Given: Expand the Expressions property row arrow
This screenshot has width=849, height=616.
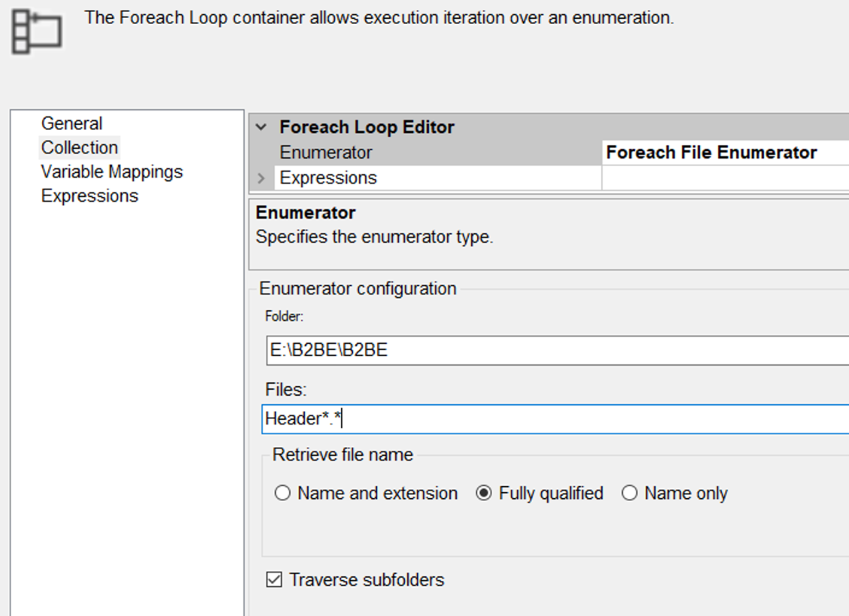Looking at the screenshot, I should coord(261,178).
